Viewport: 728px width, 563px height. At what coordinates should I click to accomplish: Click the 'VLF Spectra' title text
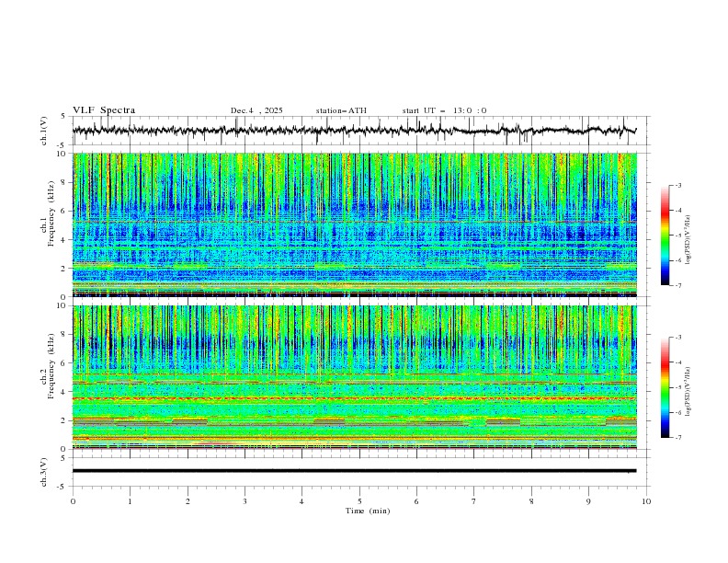pos(104,110)
